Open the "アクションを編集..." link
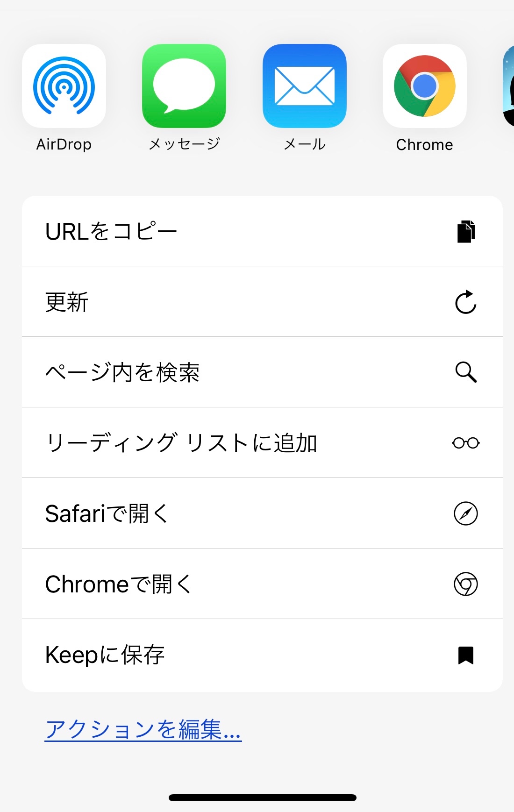The width and height of the screenshot is (514, 812). [143, 729]
